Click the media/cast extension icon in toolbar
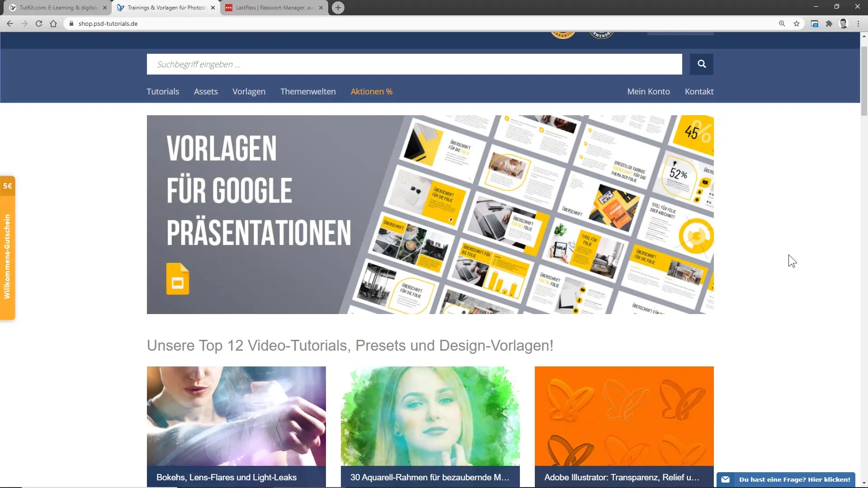The image size is (868, 488). click(x=815, y=23)
